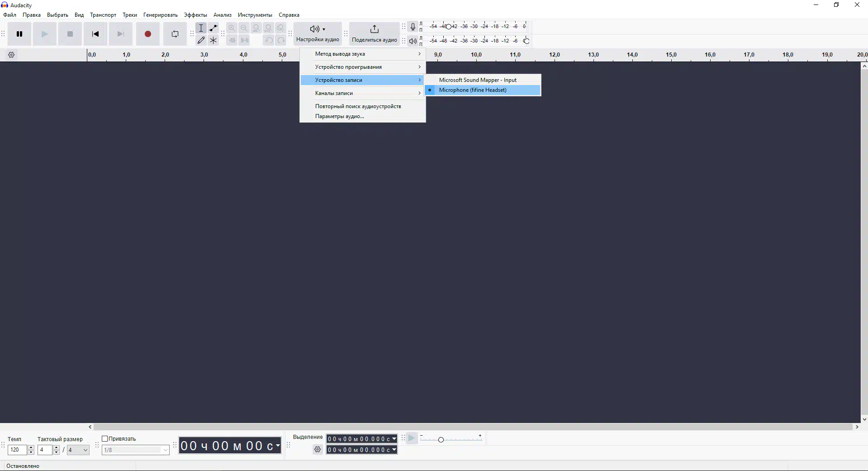
Task: Toggle the Loop playback button
Action: (175, 34)
